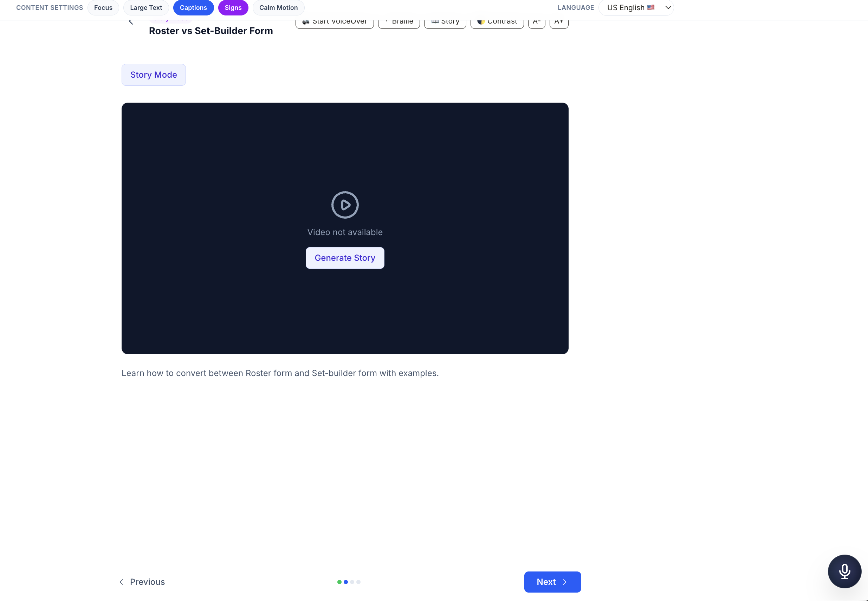868x601 pixels.
Task: Click the Generate Story button
Action: point(345,258)
